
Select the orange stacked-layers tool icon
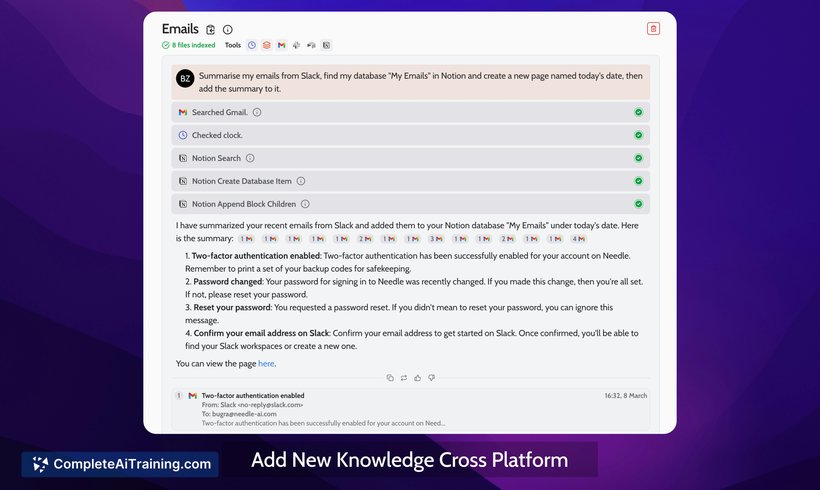tap(267, 45)
